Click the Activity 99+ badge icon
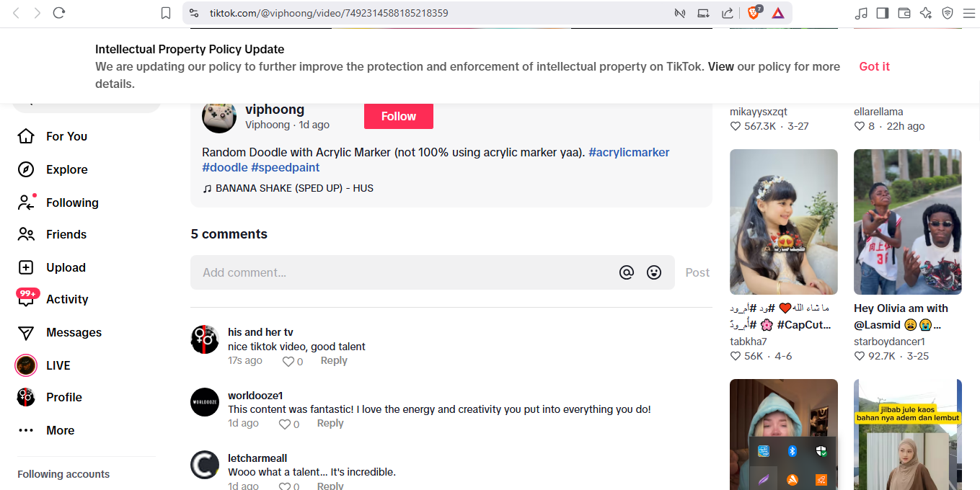 27,296
